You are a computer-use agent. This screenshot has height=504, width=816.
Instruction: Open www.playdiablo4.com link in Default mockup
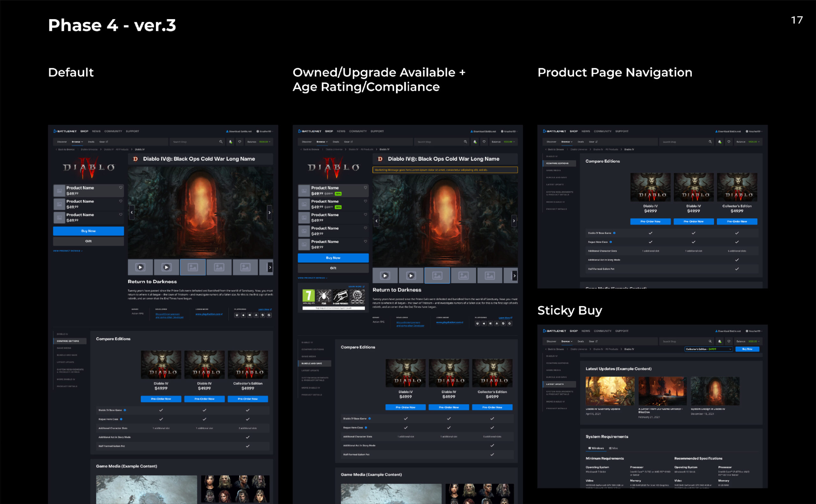tap(209, 314)
